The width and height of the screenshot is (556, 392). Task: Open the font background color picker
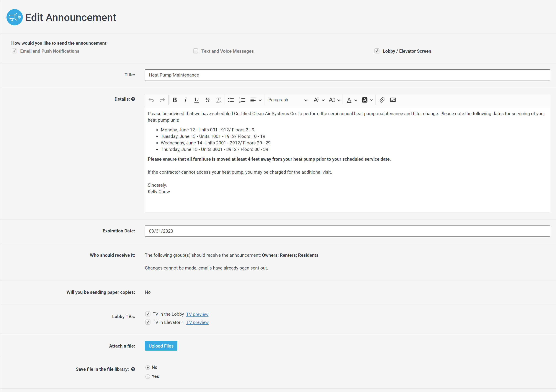point(367,100)
